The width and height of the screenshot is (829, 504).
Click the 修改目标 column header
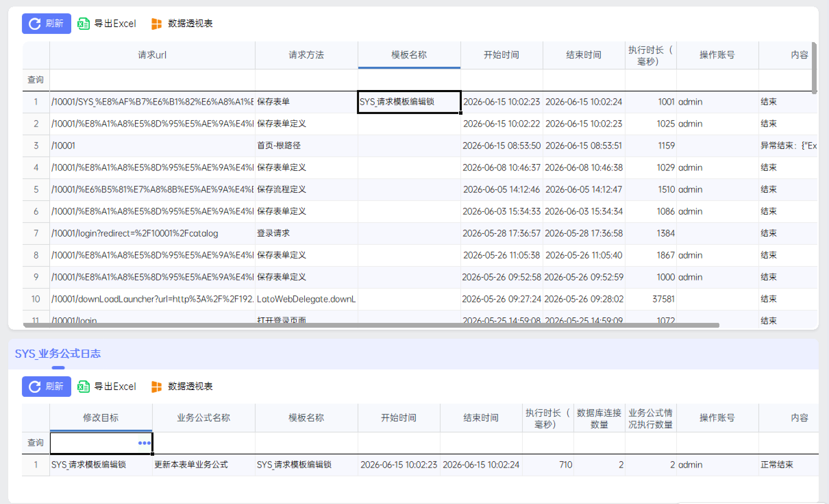pyautogui.click(x=101, y=418)
